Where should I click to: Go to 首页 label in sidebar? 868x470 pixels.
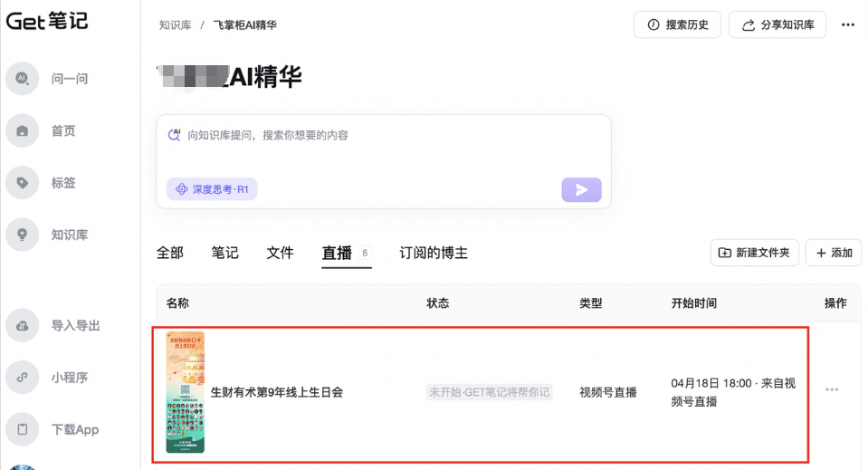click(63, 130)
